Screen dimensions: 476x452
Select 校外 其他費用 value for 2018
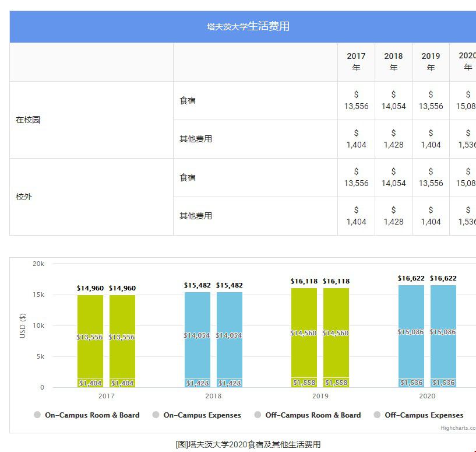coord(393,216)
